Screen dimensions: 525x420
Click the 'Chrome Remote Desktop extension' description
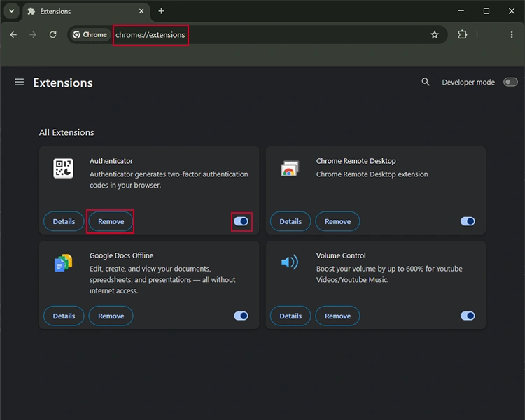(x=372, y=174)
